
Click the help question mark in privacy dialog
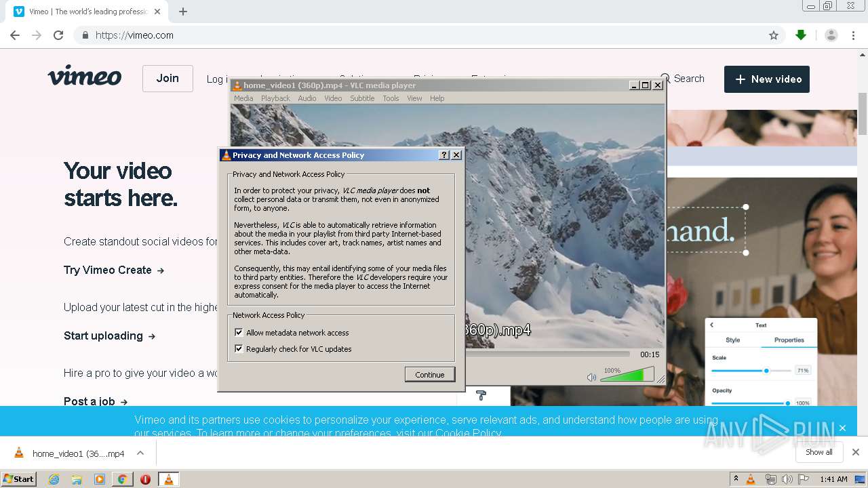pyautogui.click(x=444, y=155)
